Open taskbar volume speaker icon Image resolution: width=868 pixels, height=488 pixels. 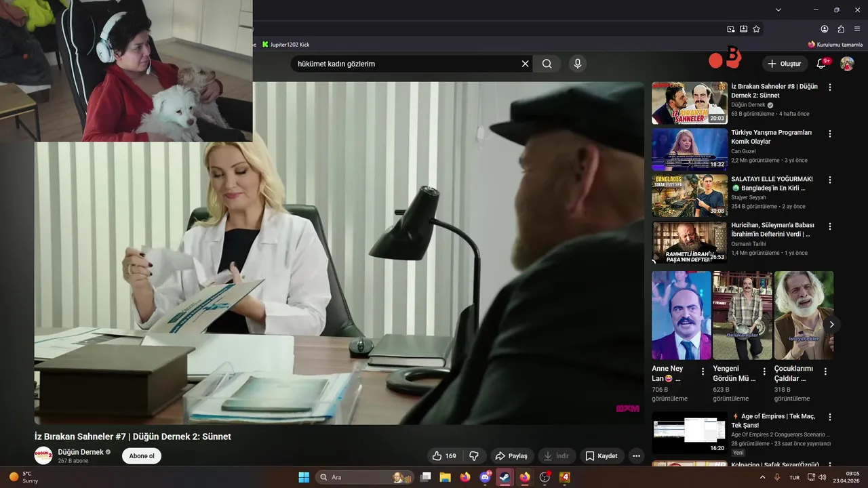pyautogui.click(x=823, y=477)
